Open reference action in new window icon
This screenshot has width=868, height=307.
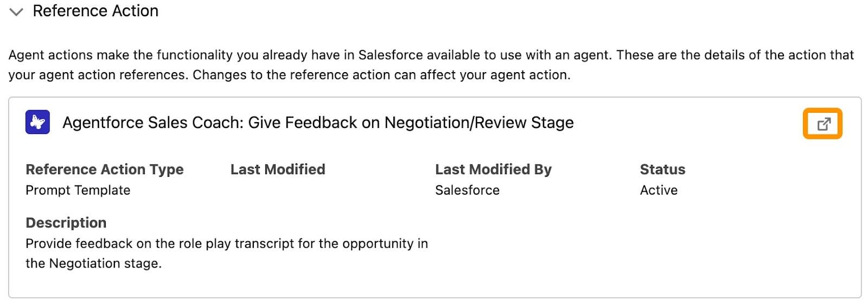(823, 124)
